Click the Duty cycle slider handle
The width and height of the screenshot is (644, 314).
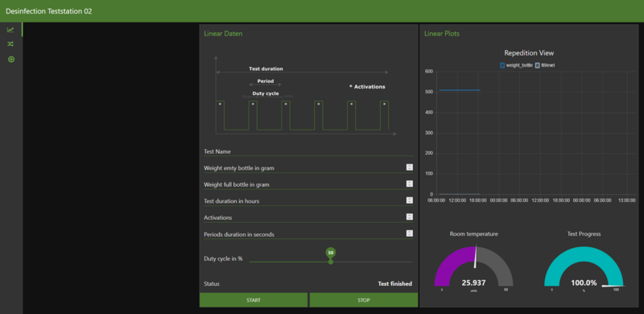tap(331, 262)
